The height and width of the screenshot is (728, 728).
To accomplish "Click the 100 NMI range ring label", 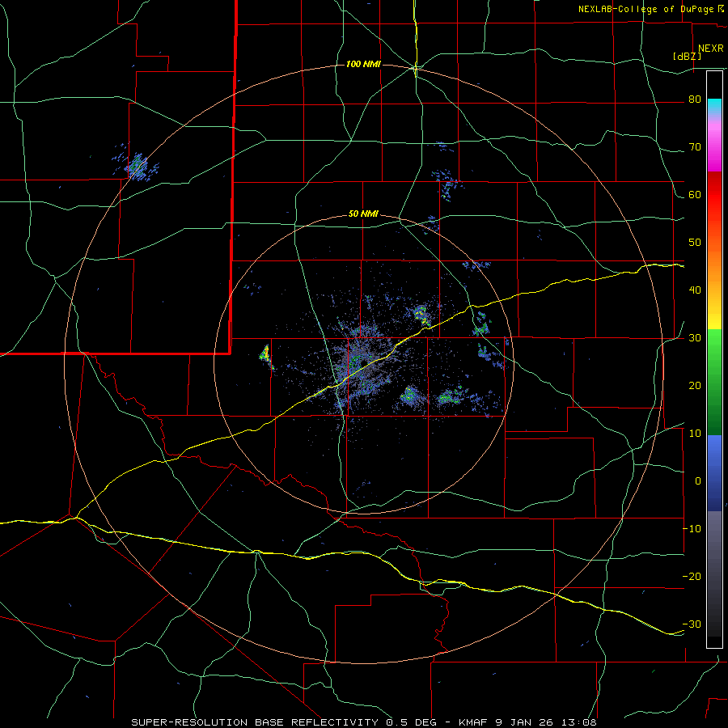I will click(363, 64).
